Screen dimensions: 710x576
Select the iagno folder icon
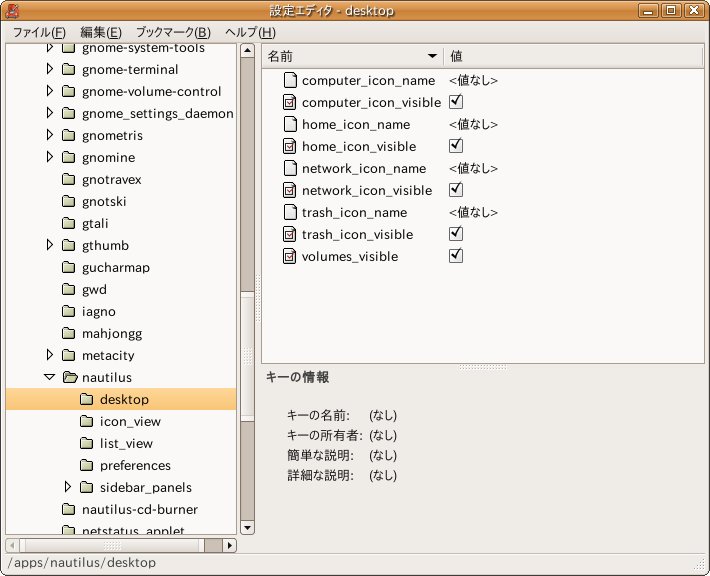pyautogui.click(x=68, y=311)
